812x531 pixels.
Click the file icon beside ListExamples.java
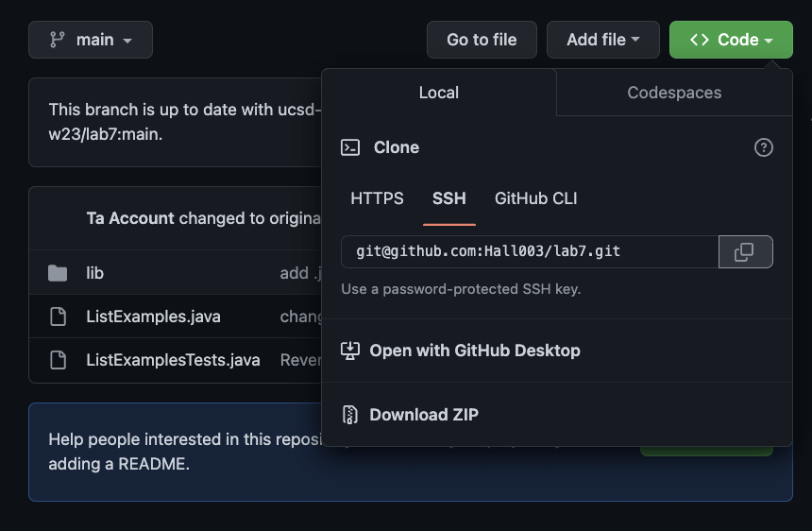pos(58,317)
